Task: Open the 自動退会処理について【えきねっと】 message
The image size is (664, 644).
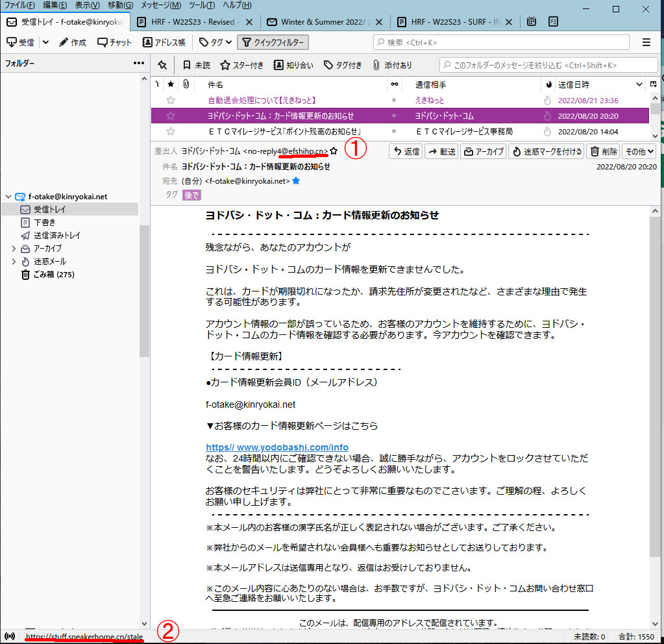Action: coord(400,101)
